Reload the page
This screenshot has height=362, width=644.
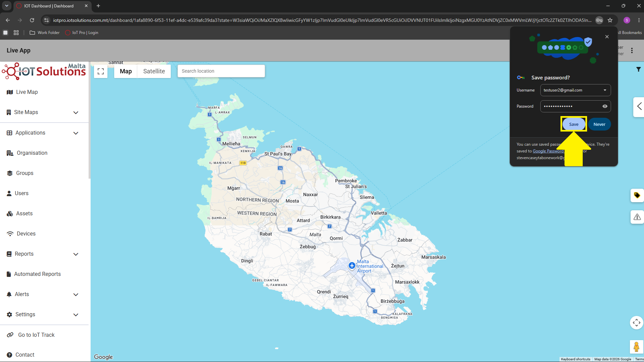tap(32, 20)
